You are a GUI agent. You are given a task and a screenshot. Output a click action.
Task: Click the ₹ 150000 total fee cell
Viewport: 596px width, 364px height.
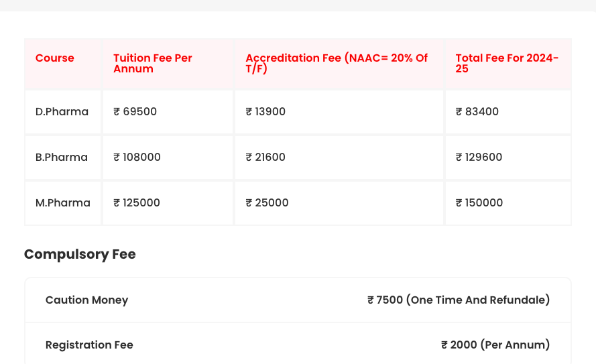point(479,203)
